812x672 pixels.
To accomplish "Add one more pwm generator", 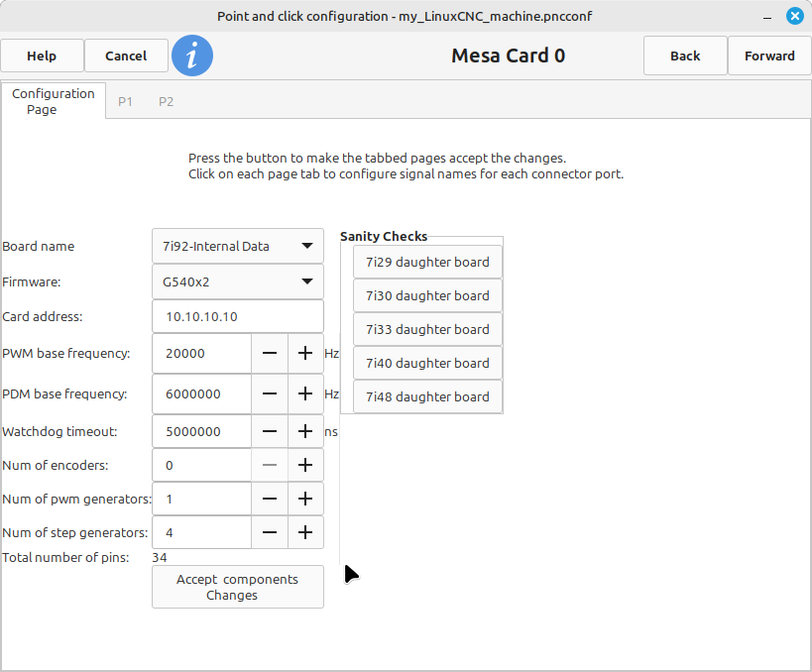I will coord(305,499).
